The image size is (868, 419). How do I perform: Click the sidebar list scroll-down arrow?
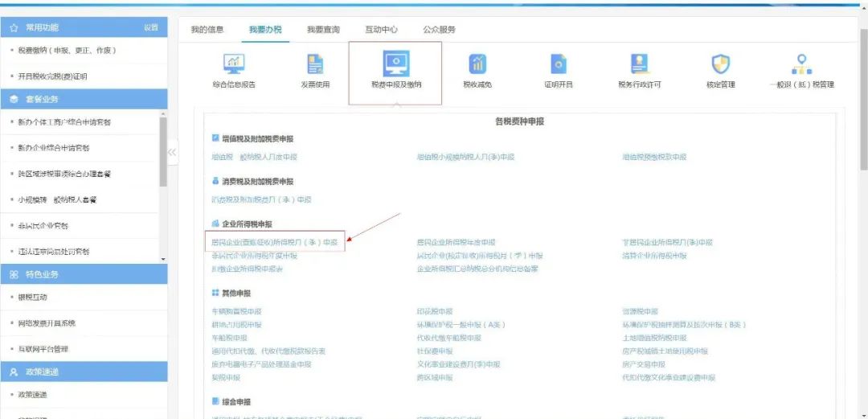162,259
